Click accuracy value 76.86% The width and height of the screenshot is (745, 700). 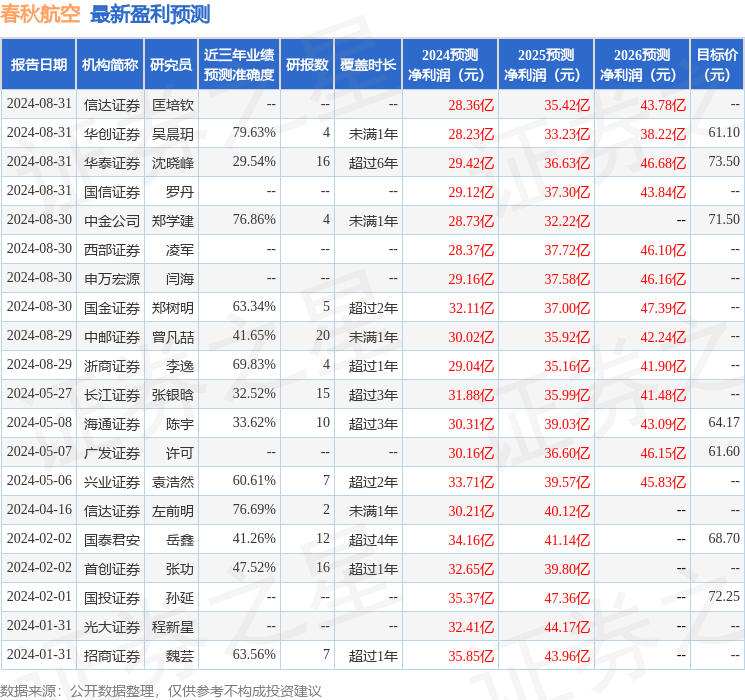[254, 220]
